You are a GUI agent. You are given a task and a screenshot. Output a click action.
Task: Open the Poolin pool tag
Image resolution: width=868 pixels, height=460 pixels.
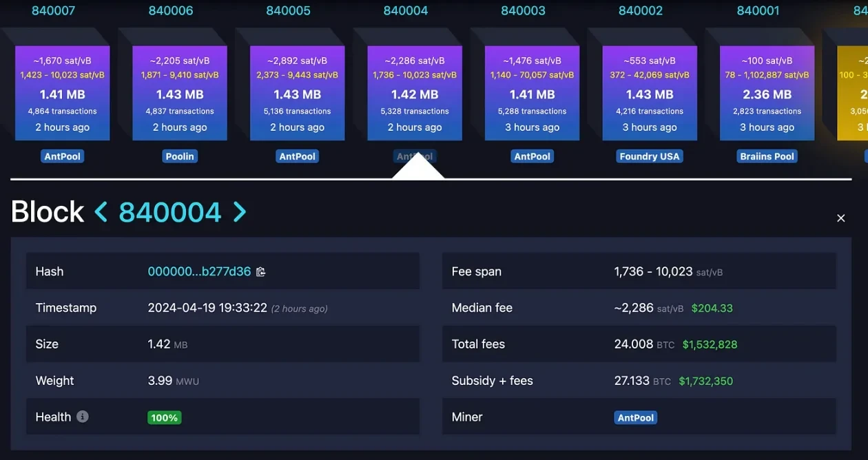[x=180, y=156]
